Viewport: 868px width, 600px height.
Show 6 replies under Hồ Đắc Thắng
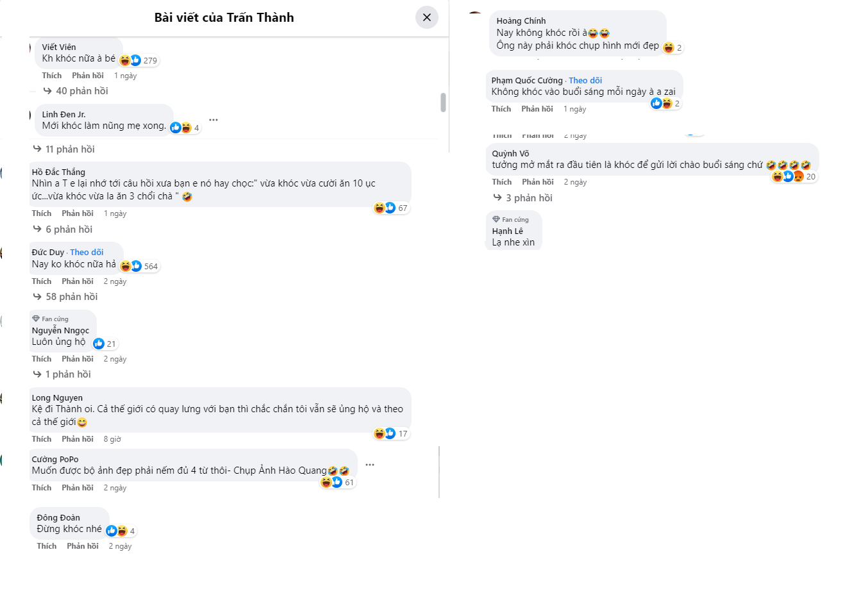[x=69, y=229]
